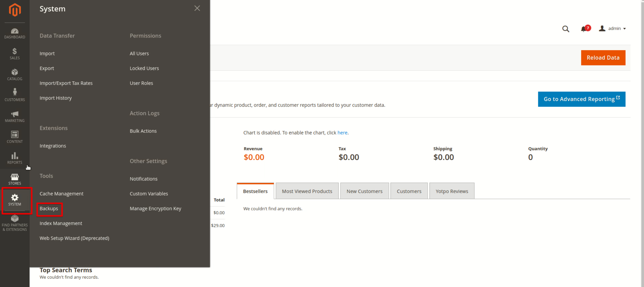The width and height of the screenshot is (644, 287).
Task: Open Backups under Tools
Action: click(x=49, y=209)
